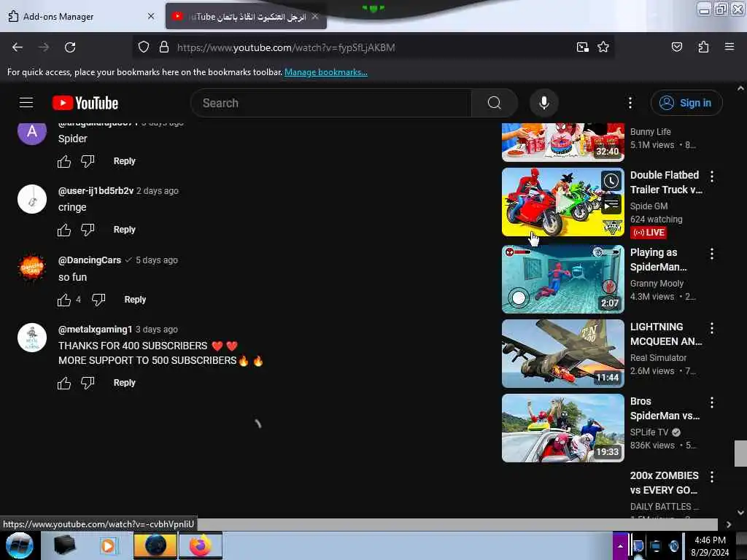Show hidden system tray icons arrow
This screenshot has height=560, width=747.
[620, 545]
